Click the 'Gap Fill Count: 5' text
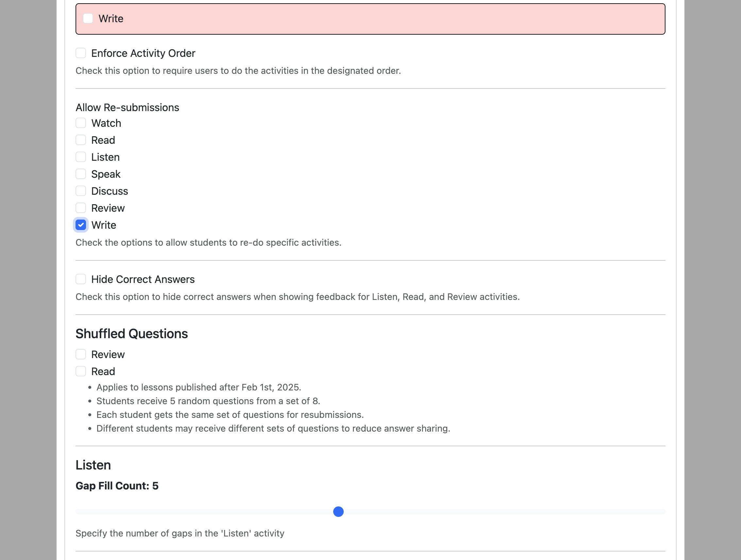Screen dimensions: 741x560 coord(117,486)
